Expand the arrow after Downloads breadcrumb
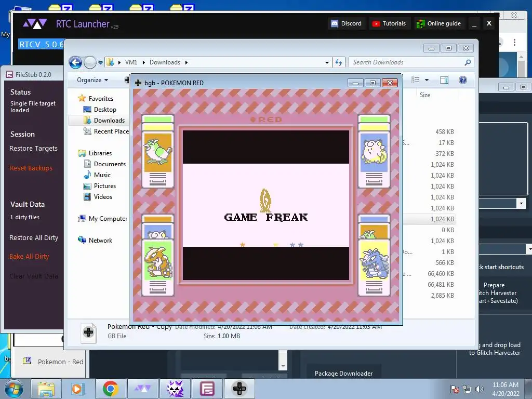532x399 pixels. coord(187,62)
